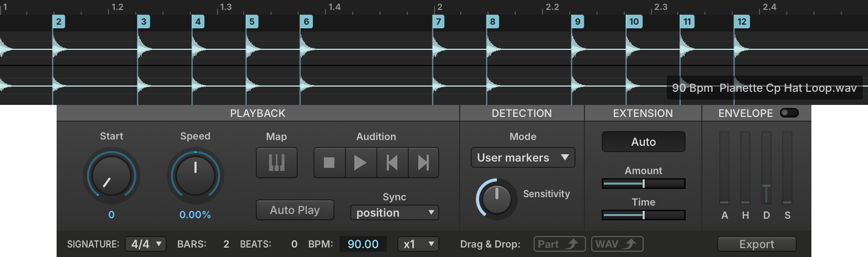Toggle the Auto Play button

coord(295,210)
